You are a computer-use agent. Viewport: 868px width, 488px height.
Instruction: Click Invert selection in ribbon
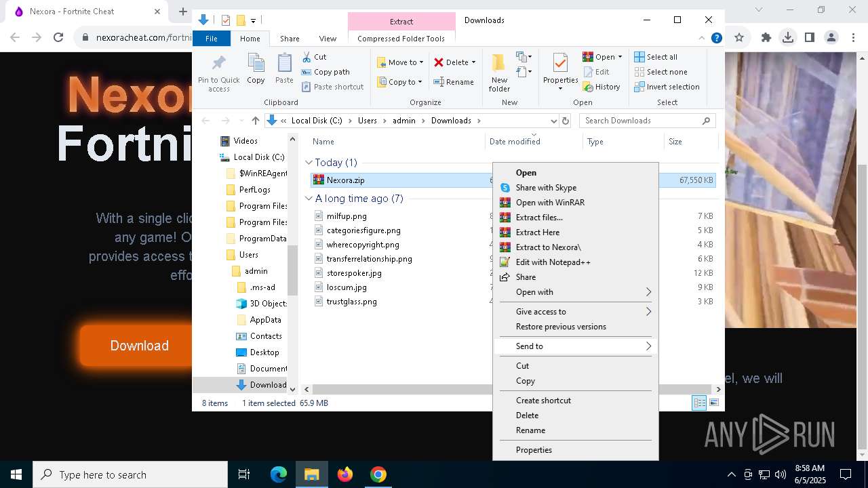[x=667, y=87]
